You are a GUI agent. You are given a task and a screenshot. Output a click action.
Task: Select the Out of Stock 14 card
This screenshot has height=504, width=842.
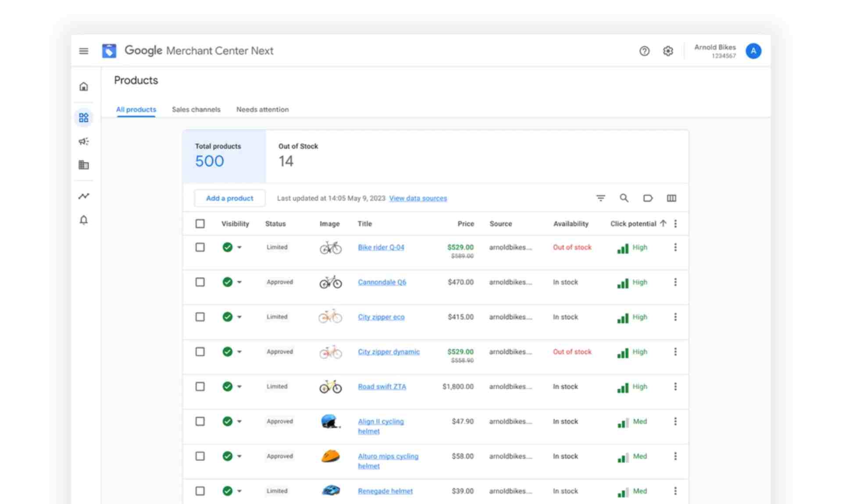click(x=298, y=156)
